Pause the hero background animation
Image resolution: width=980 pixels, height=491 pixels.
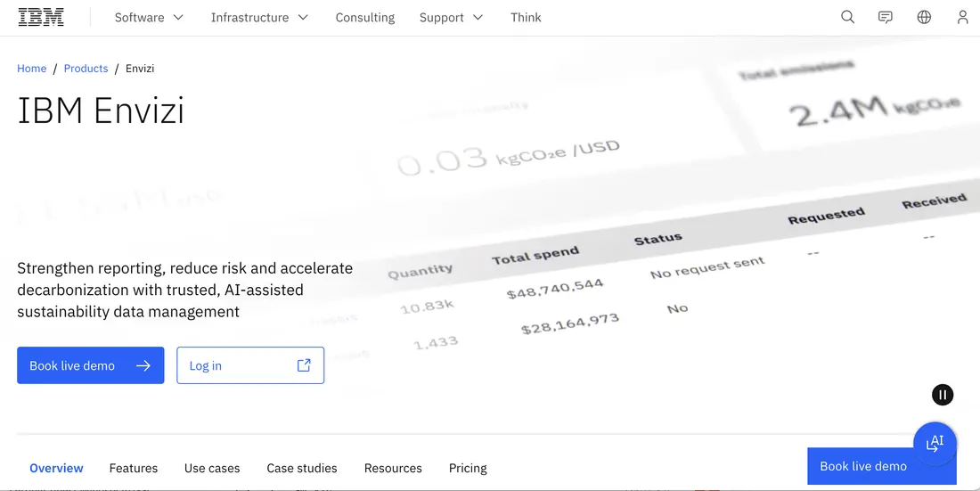tap(943, 395)
